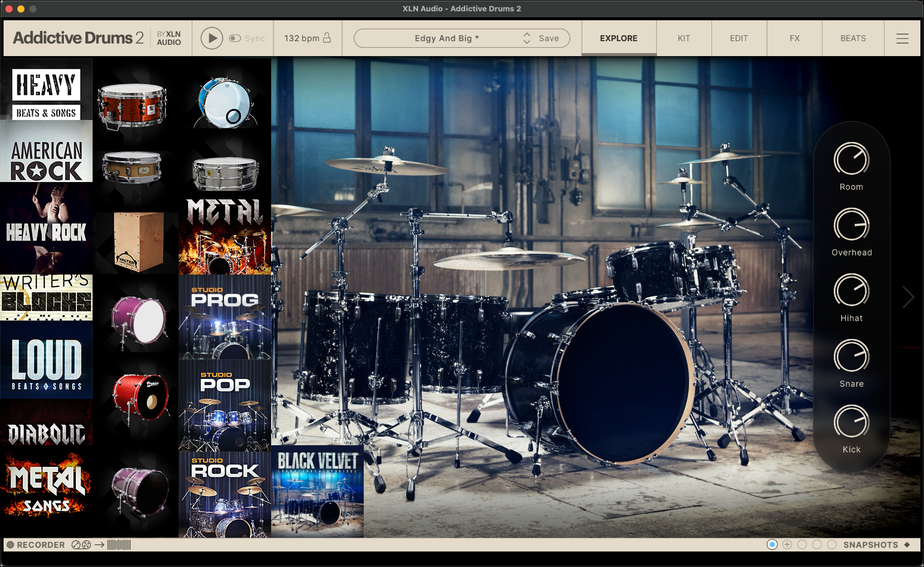
Task: Start playback with the play button
Action: (x=211, y=38)
